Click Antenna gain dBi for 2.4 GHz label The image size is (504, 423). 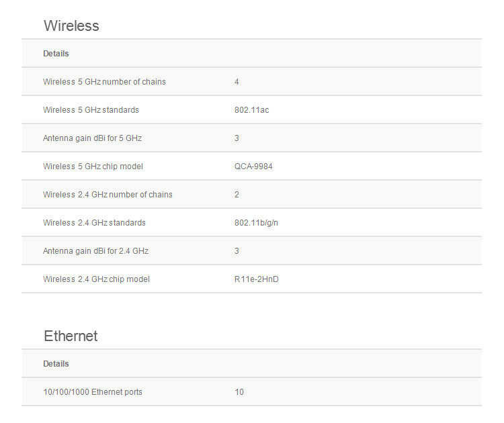[96, 251]
